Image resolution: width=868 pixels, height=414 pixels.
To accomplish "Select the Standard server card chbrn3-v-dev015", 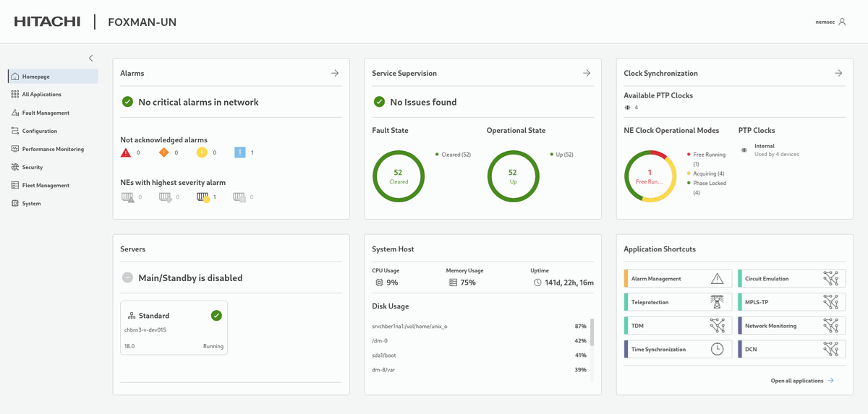I will tap(174, 327).
